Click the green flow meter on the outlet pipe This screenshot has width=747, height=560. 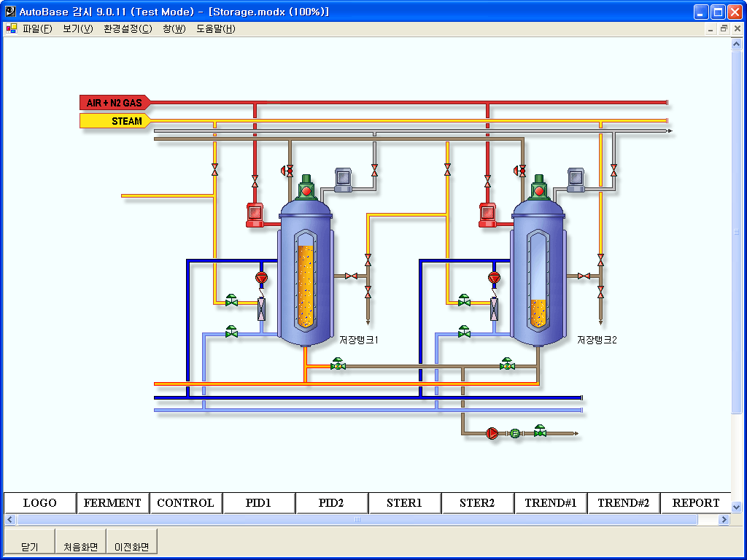click(515, 433)
